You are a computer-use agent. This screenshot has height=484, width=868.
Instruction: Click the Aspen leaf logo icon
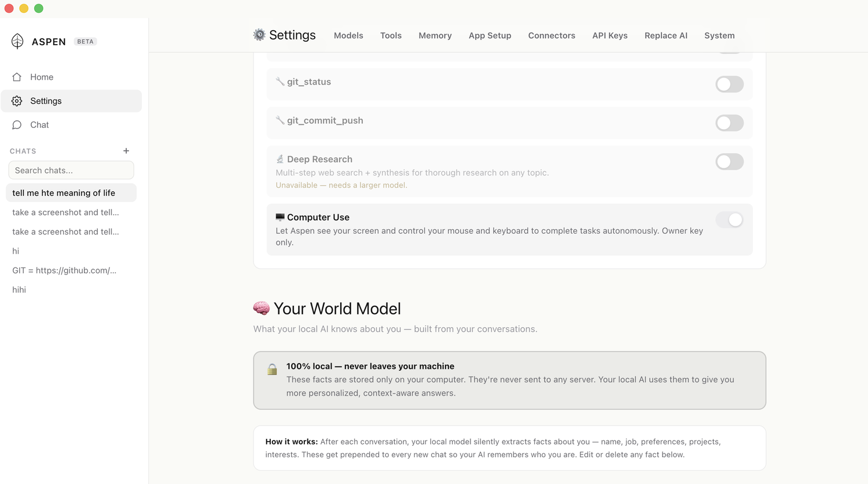(17, 41)
